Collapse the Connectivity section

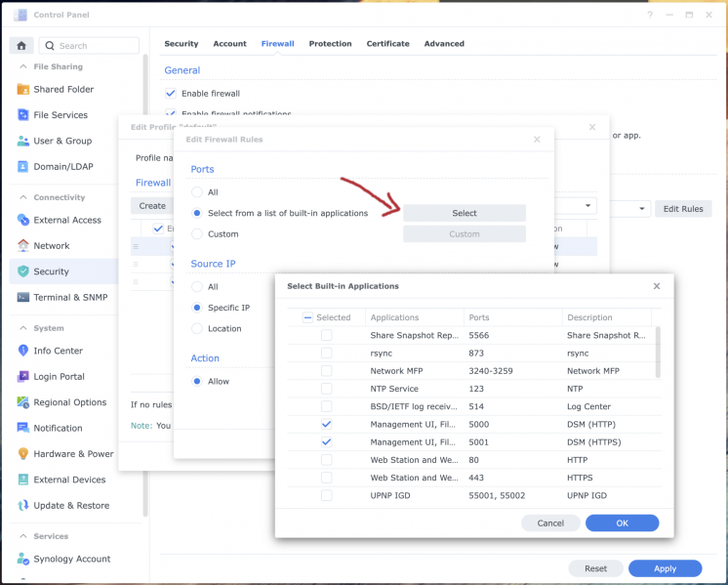(22, 197)
